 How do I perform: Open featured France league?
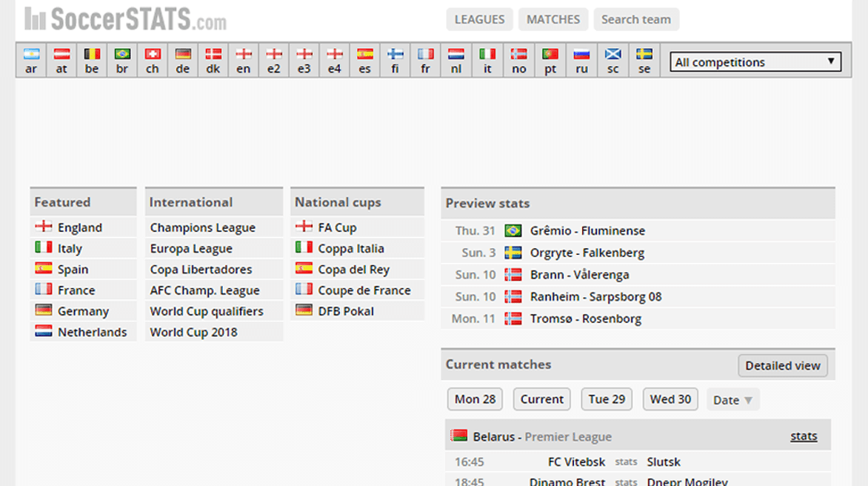click(76, 290)
